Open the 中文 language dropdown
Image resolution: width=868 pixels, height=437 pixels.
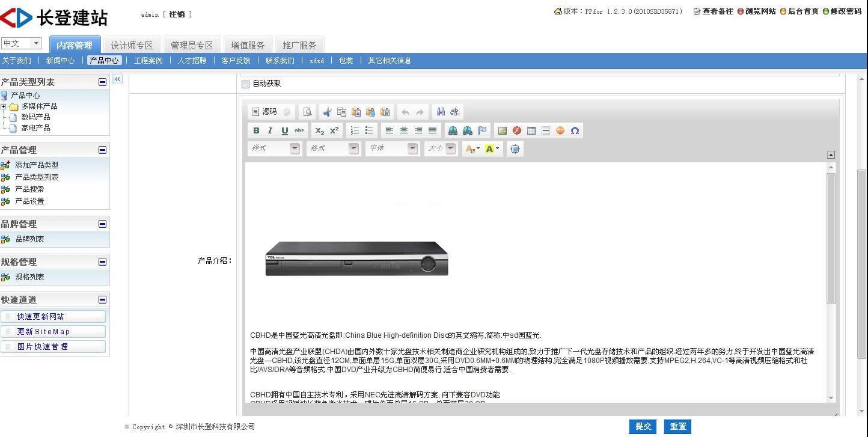click(x=21, y=43)
